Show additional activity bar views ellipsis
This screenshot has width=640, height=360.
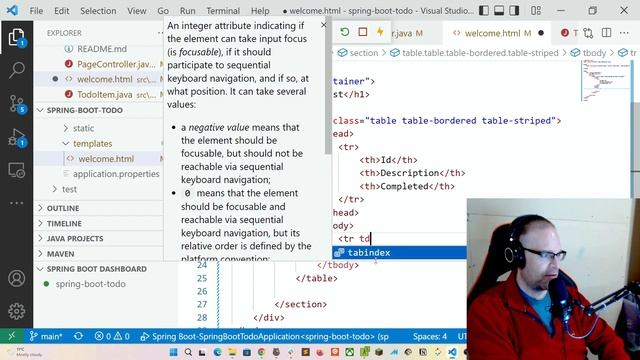16,203
